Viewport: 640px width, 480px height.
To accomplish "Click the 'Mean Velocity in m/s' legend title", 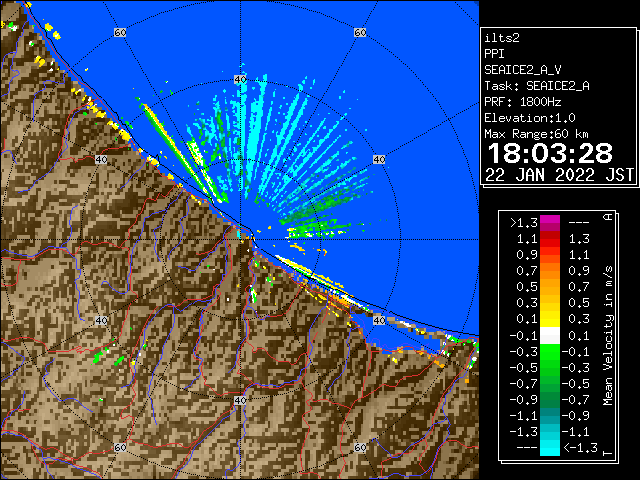I will [608, 336].
